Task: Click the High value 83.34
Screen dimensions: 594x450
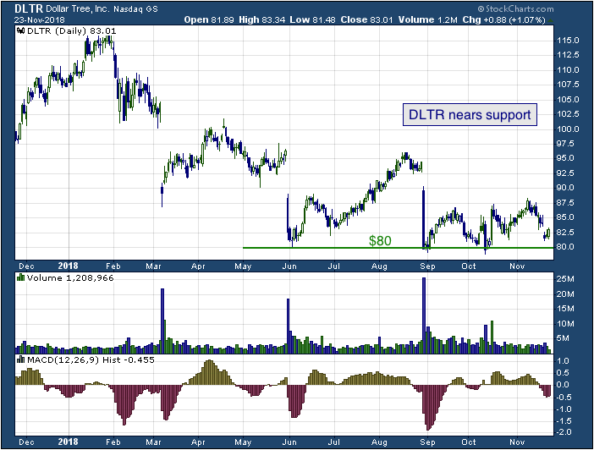Action: pos(273,20)
